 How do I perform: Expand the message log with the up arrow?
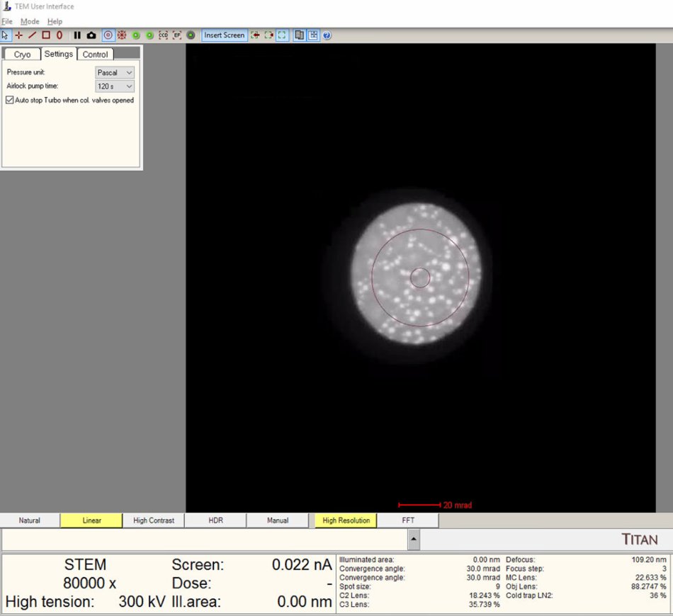tap(412, 540)
